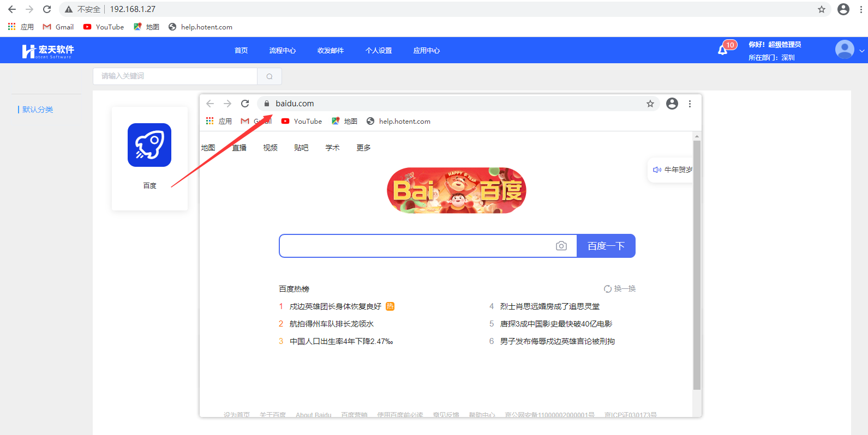
Task: Open hot topic 戍边英雄团长身体恢复良好
Action: (336, 306)
